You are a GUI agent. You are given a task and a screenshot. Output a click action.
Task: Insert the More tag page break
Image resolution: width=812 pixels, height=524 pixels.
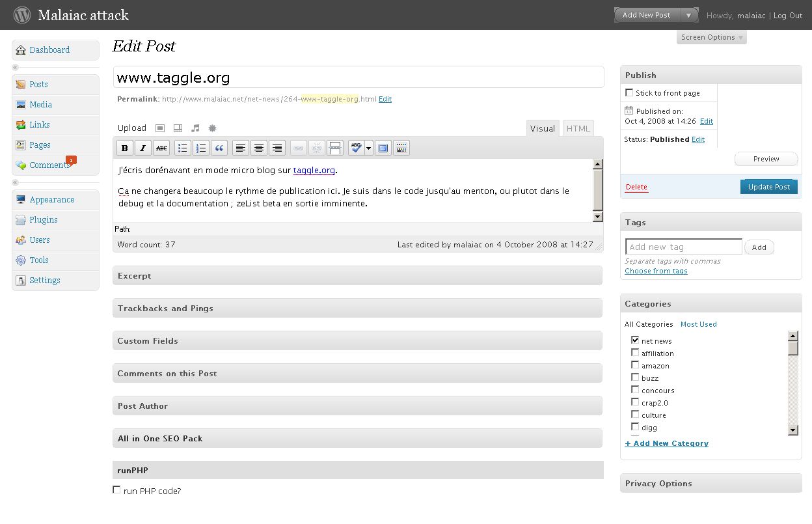pos(334,148)
